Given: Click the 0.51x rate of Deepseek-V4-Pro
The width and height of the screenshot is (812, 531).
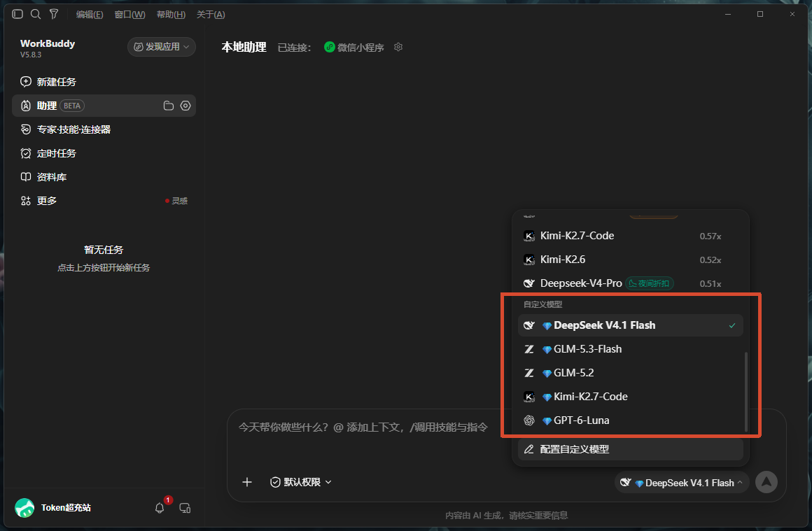Looking at the screenshot, I should pyautogui.click(x=710, y=283).
